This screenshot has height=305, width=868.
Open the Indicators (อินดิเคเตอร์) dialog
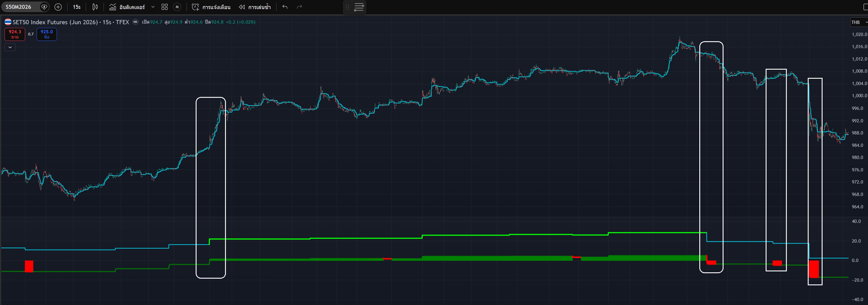coord(127,7)
